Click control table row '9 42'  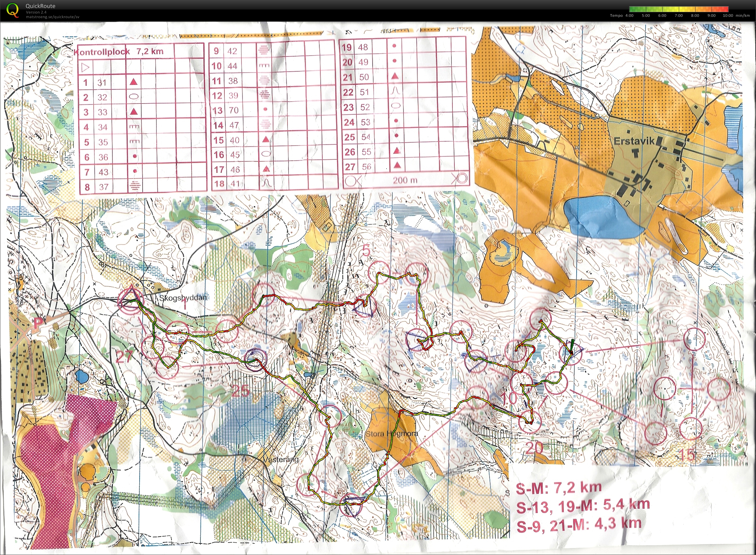(x=272, y=51)
